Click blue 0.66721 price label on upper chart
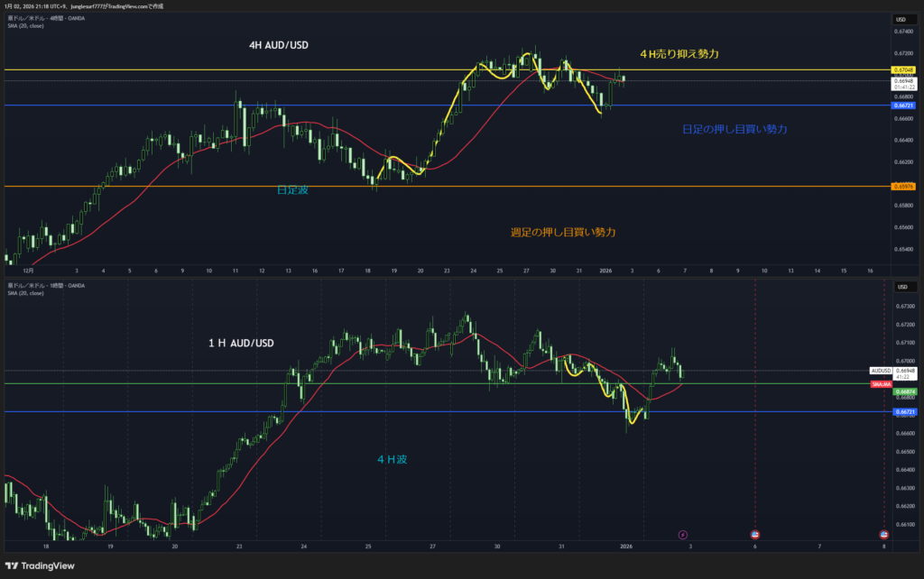The height and width of the screenshot is (579, 924). (903, 106)
